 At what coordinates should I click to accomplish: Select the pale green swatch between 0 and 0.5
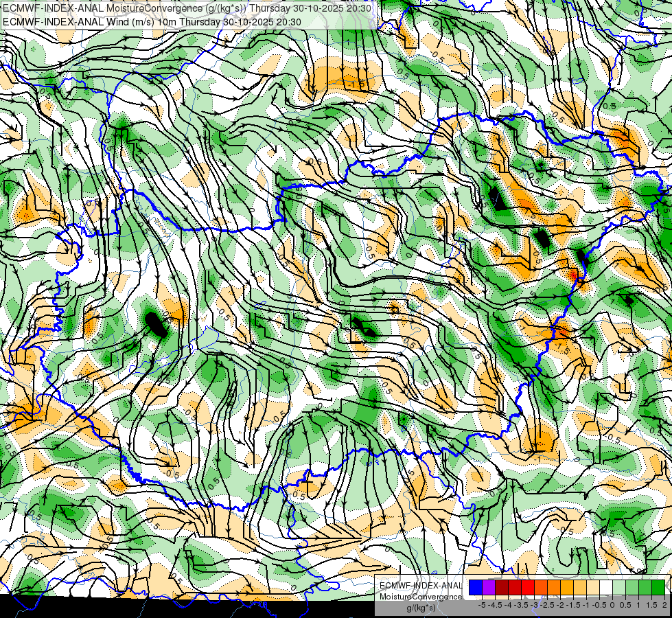pos(619,588)
